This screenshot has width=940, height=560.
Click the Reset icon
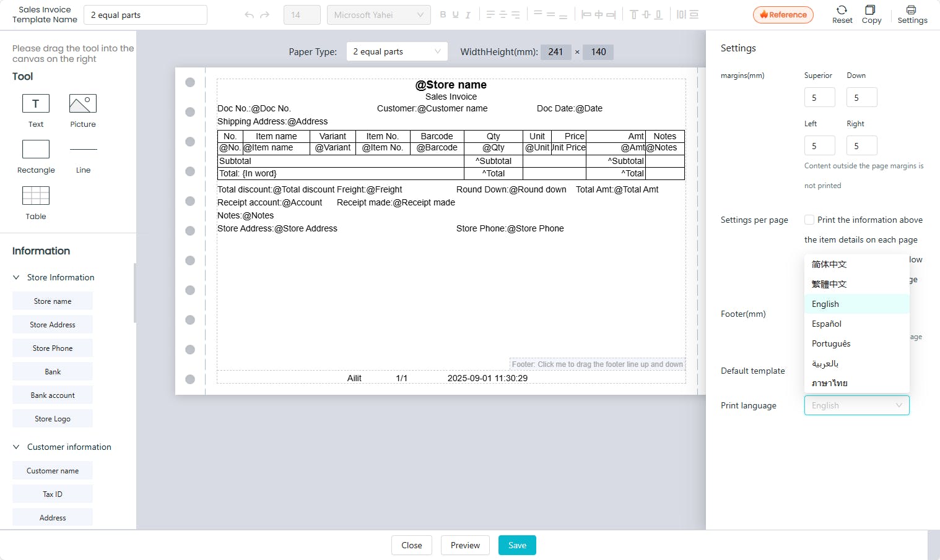pyautogui.click(x=842, y=10)
